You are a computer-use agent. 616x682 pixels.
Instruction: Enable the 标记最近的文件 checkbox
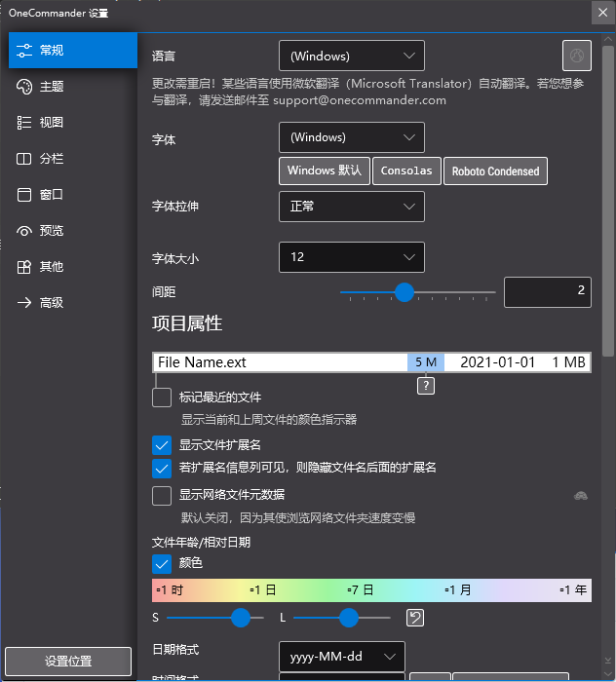click(x=162, y=398)
